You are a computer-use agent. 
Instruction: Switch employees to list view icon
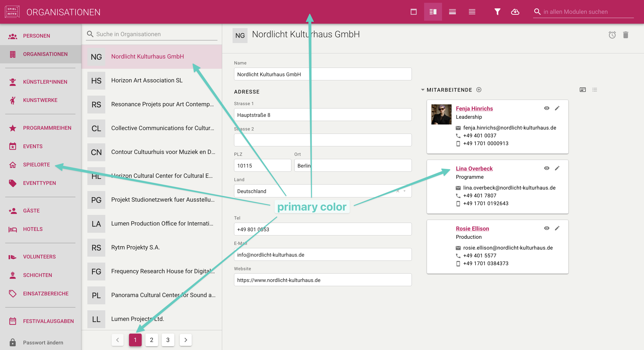595,90
